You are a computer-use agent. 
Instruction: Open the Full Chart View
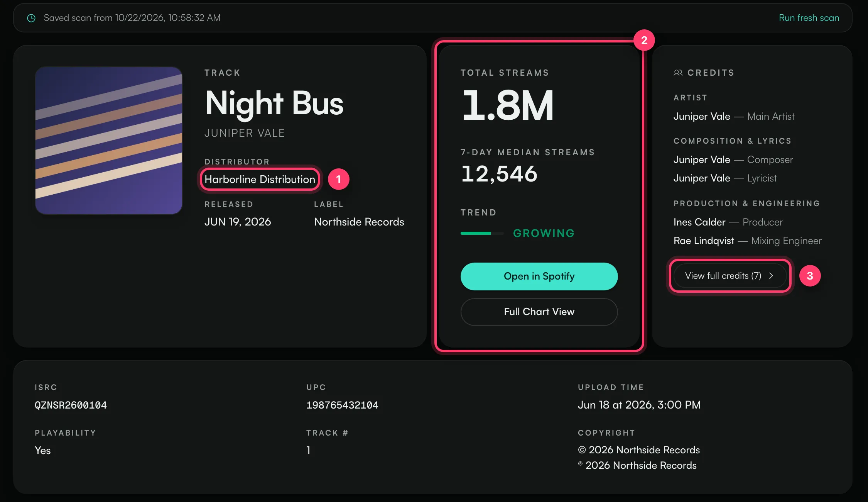539,312
